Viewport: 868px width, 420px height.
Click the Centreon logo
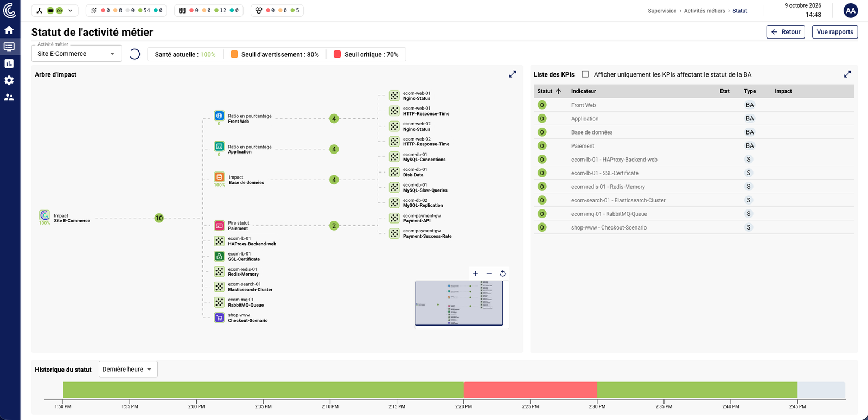pyautogui.click(x=9, y=10)
